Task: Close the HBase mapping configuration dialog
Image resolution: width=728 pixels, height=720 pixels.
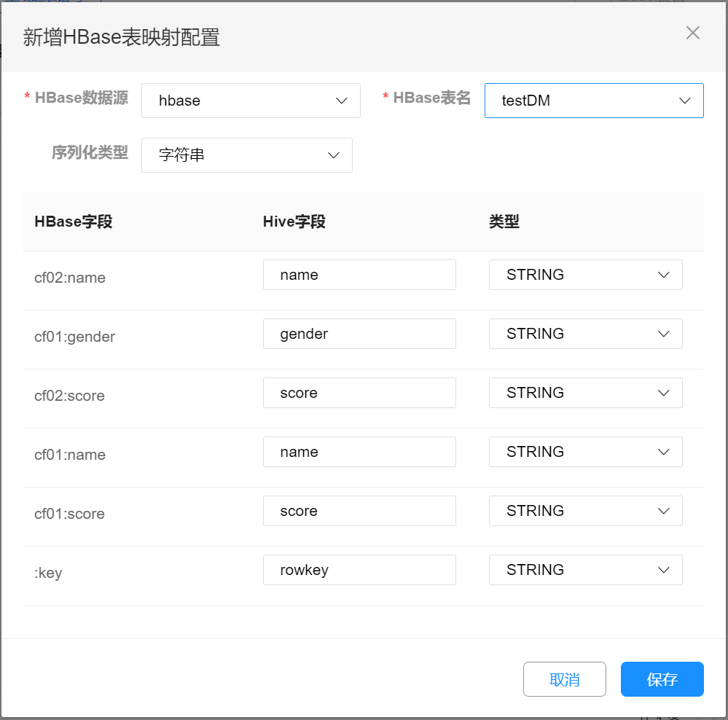Action: (x=692, y=33)
